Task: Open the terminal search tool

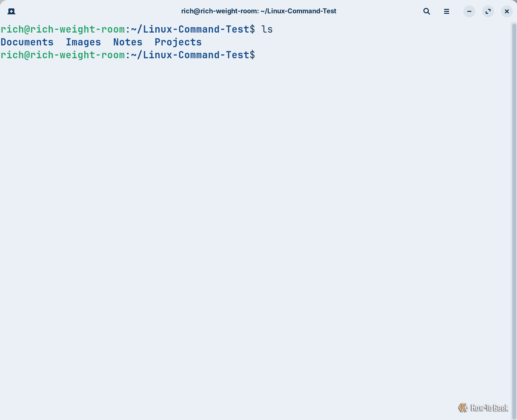Action: [427, 11]
